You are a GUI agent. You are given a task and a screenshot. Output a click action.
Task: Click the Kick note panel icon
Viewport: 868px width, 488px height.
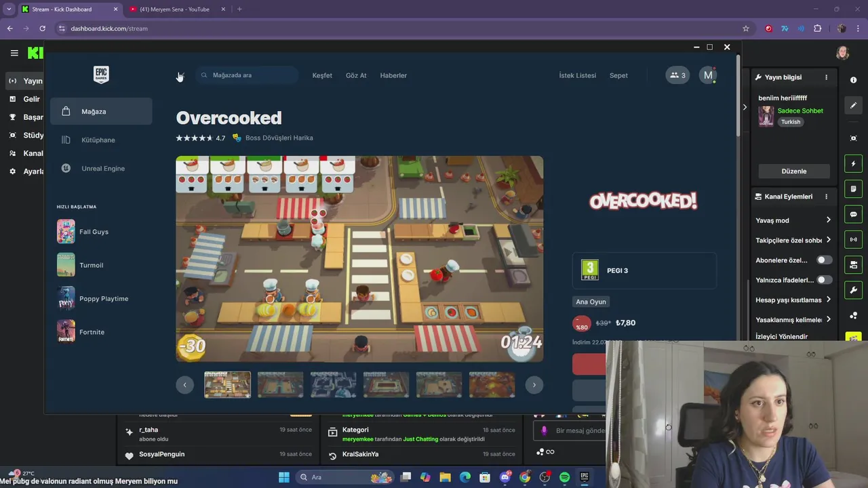[853, 188]
